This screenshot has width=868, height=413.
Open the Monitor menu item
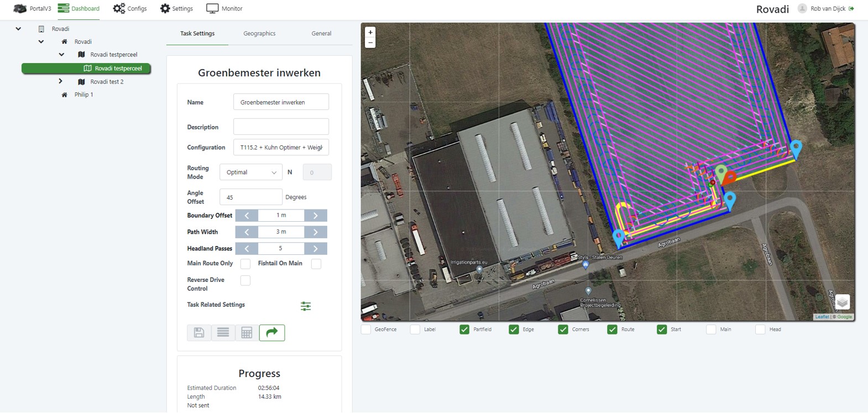(224, 8)
